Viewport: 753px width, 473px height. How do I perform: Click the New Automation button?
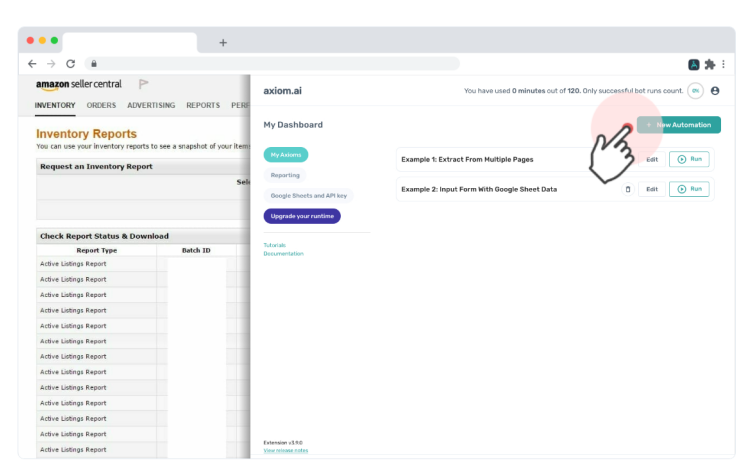[x=679, y=125]
